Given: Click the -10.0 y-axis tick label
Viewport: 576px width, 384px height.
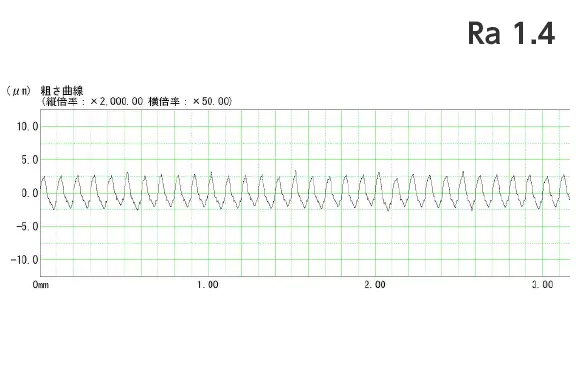Looking at the screenshot, I should point(25,260).
